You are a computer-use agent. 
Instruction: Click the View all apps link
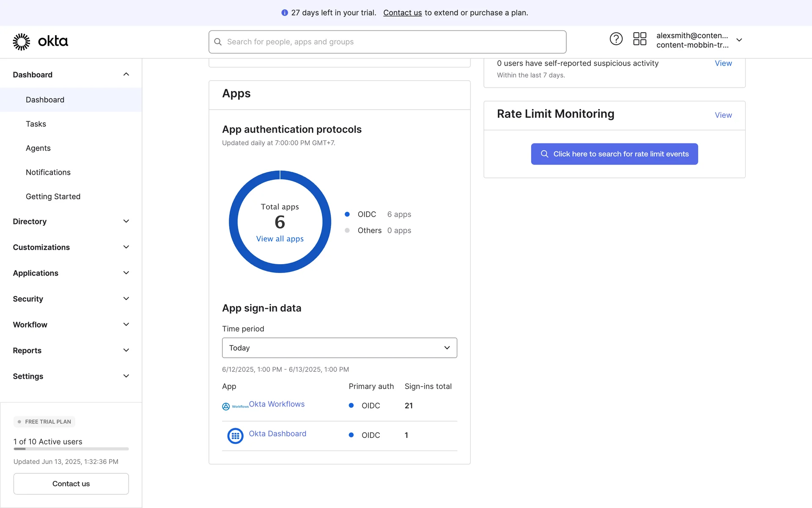point(280,239)
